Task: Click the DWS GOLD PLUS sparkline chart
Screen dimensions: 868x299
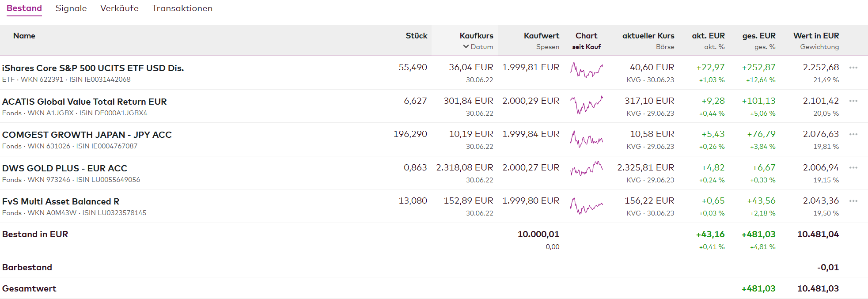Action: click(x=586, y=169)
